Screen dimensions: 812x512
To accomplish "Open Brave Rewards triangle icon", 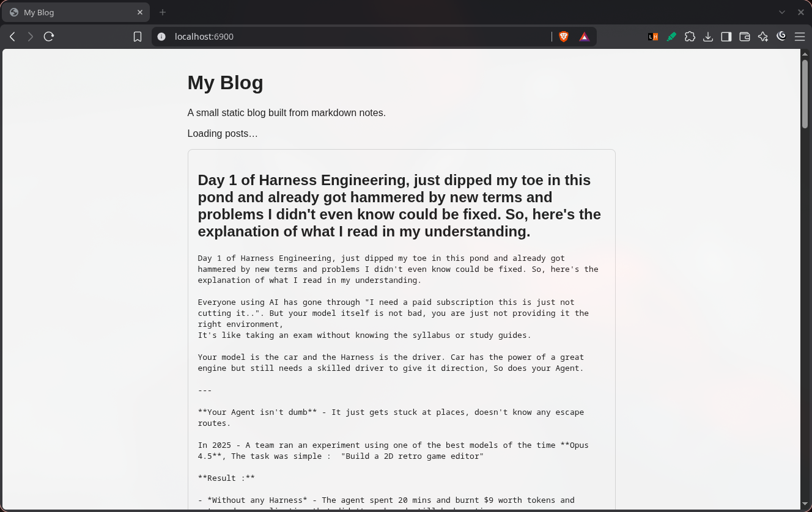I will tap(585, 37).
